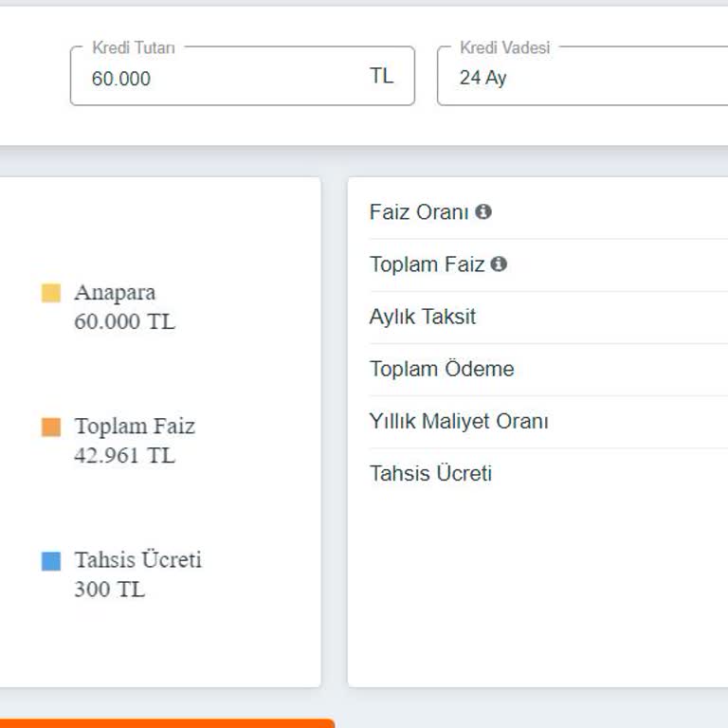728x728 pixels.
Task: Click the yellow Anapara legend swatch
Action: click(x=51, y=293)
